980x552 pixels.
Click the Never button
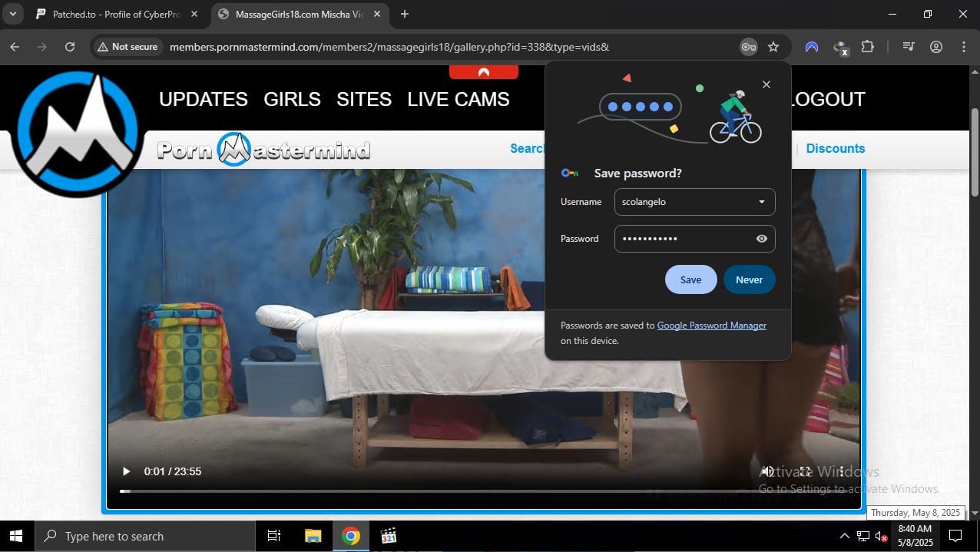point(749,279)
